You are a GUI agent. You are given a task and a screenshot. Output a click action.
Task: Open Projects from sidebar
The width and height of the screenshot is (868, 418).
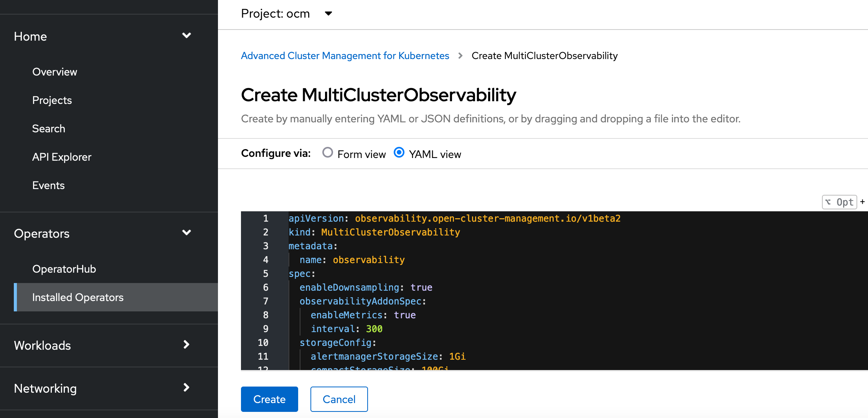pos(52,100)
